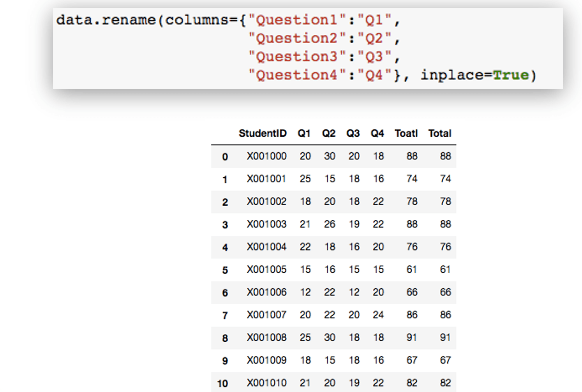The width and height of the screenshot is (582, 392).
Task: Click row index 7 label
Action: tap(225, 315)
